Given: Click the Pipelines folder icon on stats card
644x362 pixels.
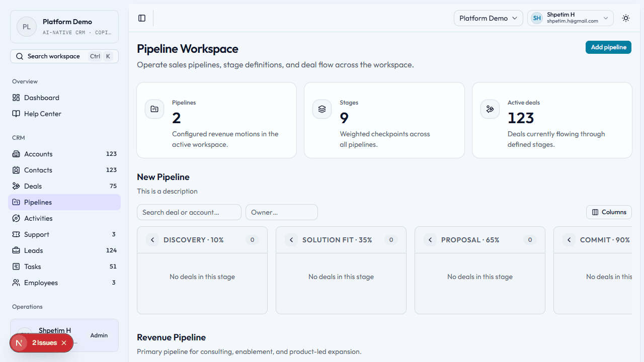Looking at the screenshot, I should [x=154, y=109].
